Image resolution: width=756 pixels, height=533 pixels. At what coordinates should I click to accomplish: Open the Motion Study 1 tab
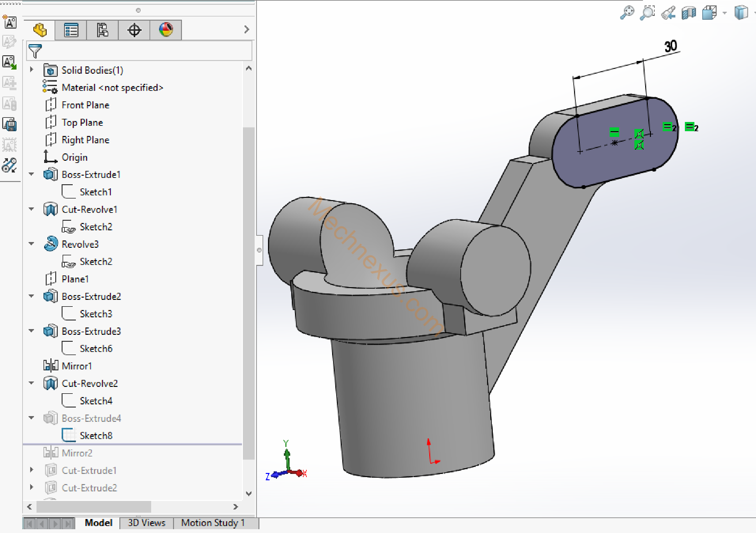pos(213,523)
